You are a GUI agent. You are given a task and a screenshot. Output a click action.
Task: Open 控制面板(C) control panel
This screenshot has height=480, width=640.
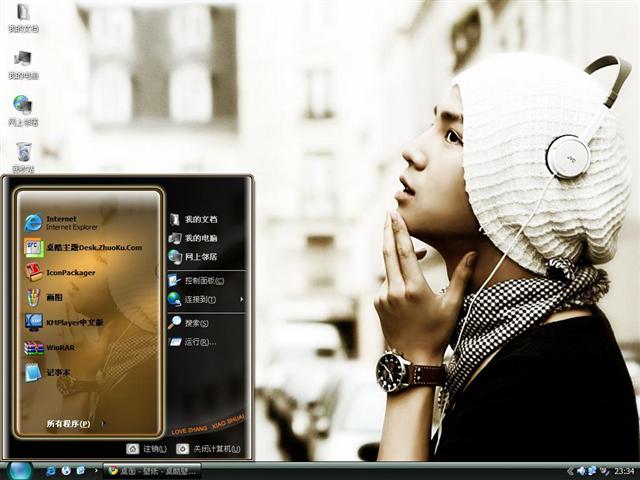pos(196,280)
